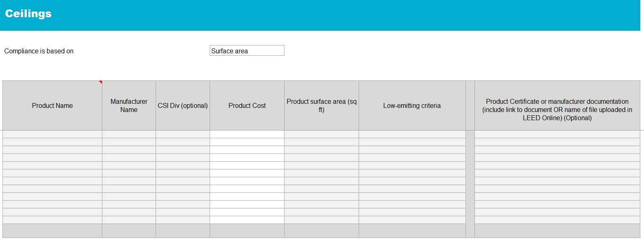The image size is (644, 240).
Task: Select the Manufacturer Name column header
Action: (x=129, y=105)
